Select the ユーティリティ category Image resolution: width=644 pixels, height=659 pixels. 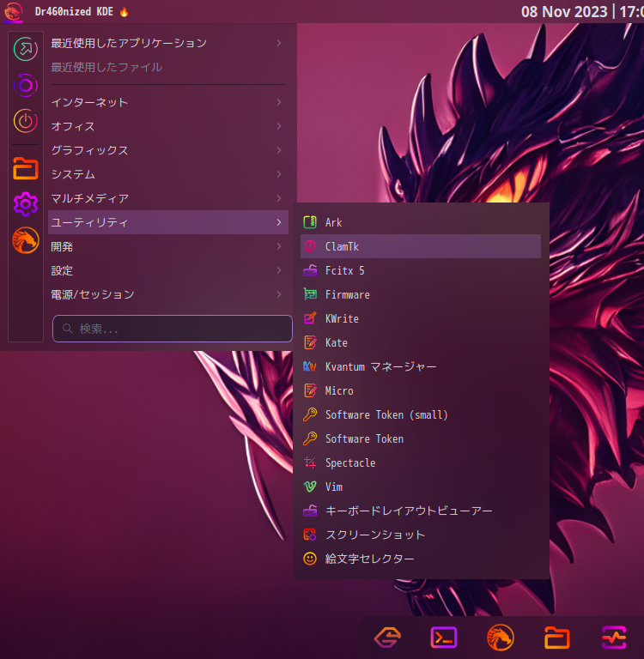(x=168, y=222)
